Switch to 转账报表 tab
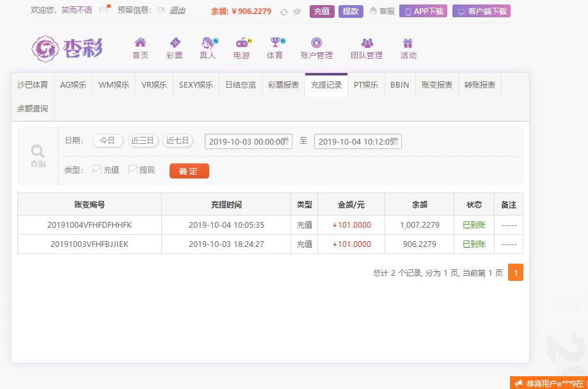 point(480,85)
